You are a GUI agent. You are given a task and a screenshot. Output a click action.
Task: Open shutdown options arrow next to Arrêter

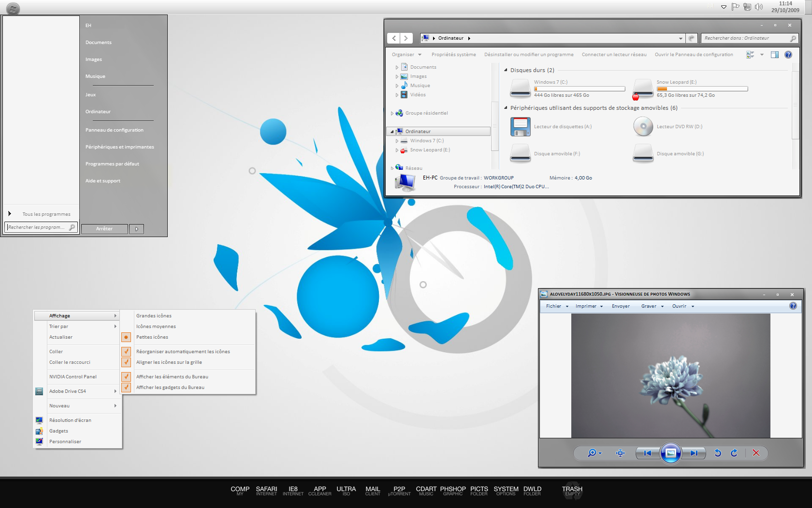(137, 229)
